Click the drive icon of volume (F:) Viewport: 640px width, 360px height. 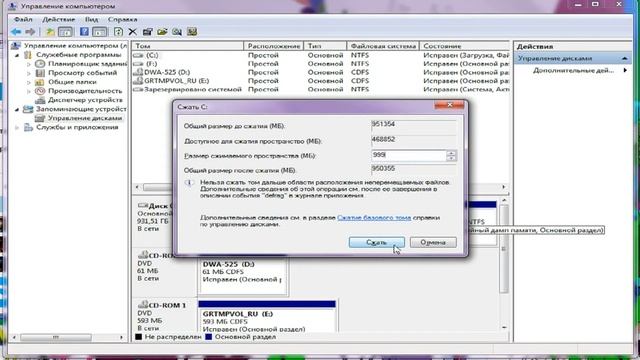[138, 64]
